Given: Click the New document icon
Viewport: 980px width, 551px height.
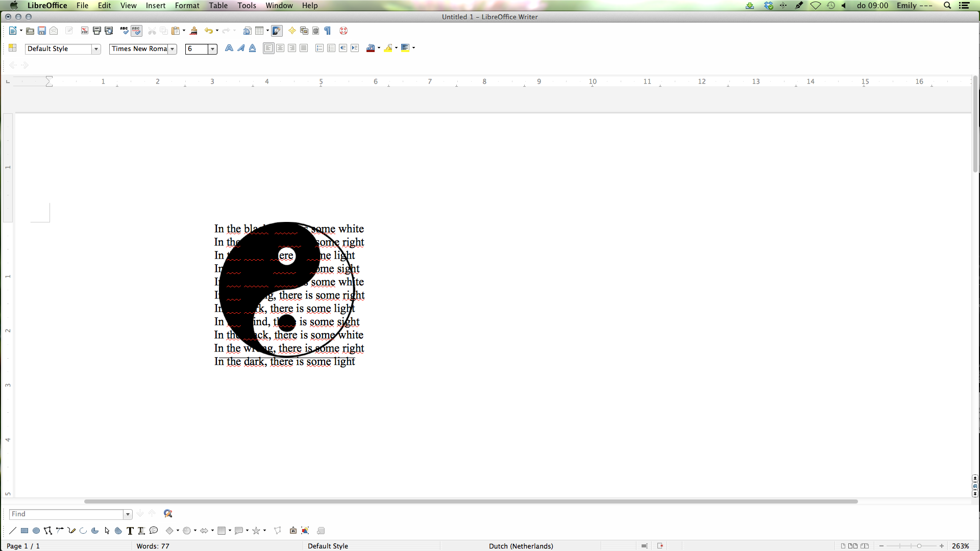Looking at the screenshot, I should point(12,31).
